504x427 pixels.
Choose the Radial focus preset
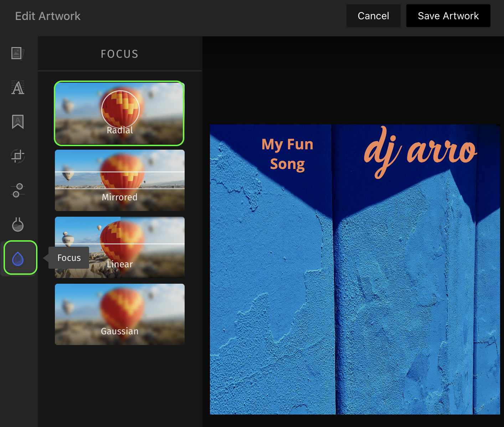click(x=119, y=113)
